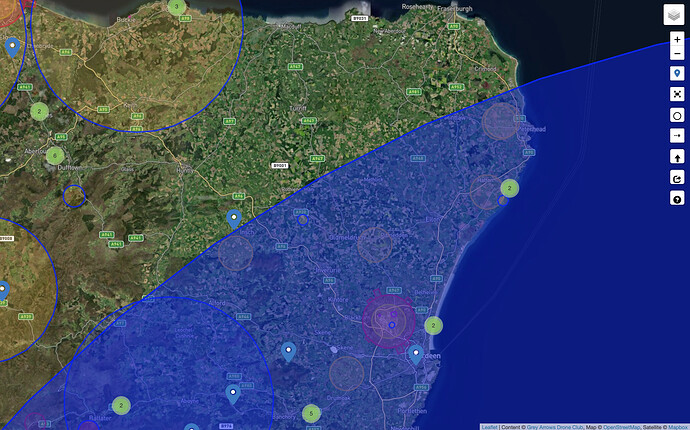Click the orange circle zone near Drumoak

pyautogui.click(x=347, y=374)
